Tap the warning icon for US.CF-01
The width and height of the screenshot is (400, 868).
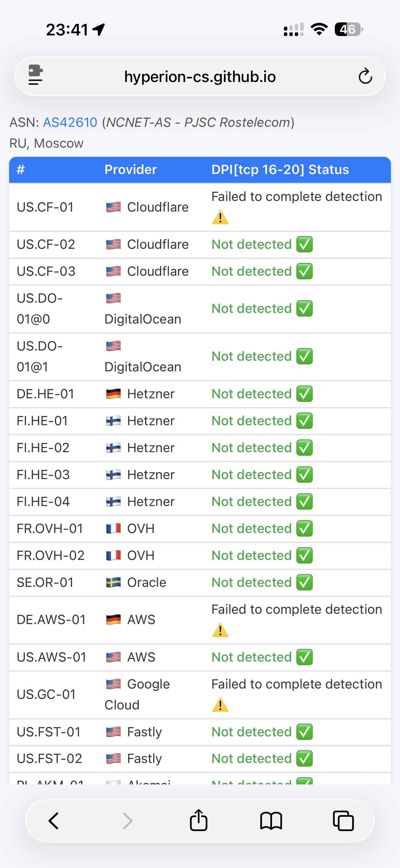[220, 217]
